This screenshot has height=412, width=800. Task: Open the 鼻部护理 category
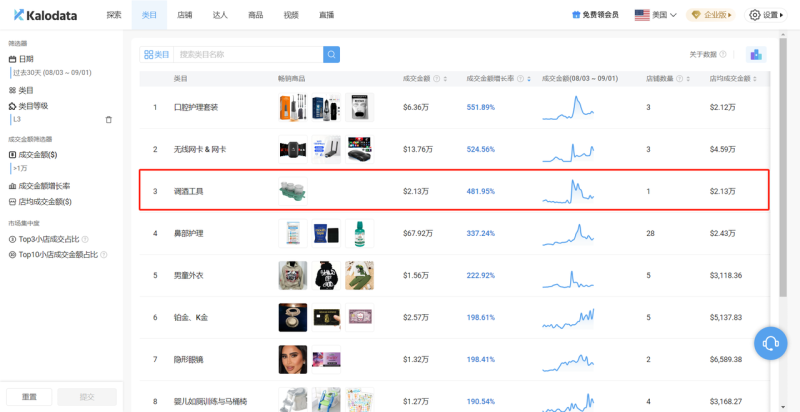[x=188, y=234]
